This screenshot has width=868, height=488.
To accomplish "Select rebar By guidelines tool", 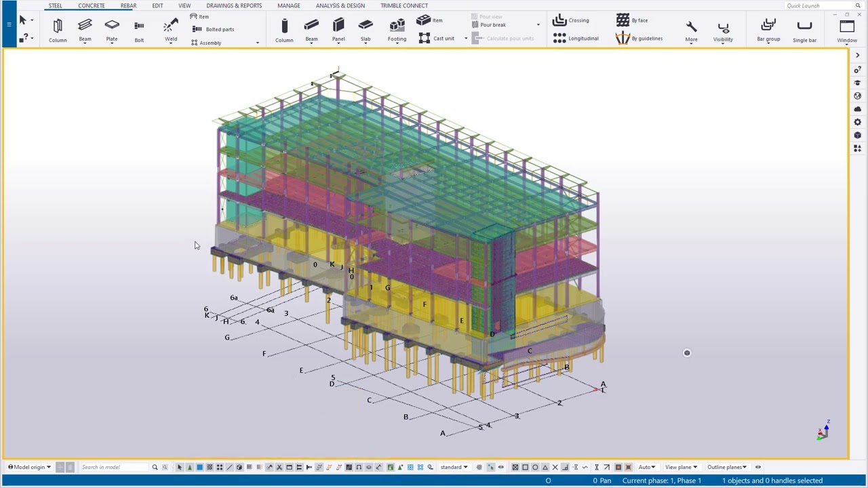I will [639, 39].
